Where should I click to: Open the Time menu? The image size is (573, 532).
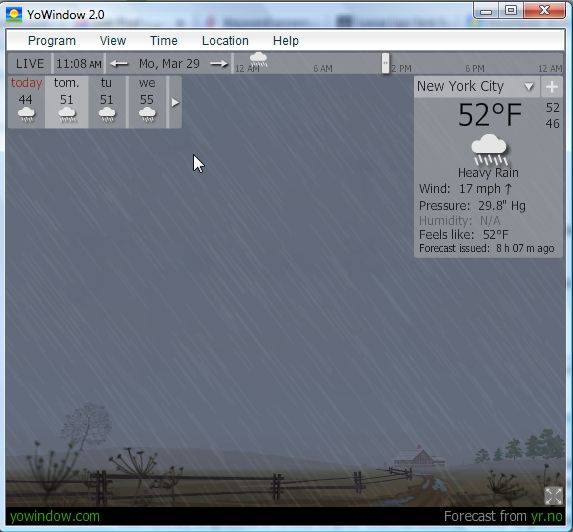(164, 41)
